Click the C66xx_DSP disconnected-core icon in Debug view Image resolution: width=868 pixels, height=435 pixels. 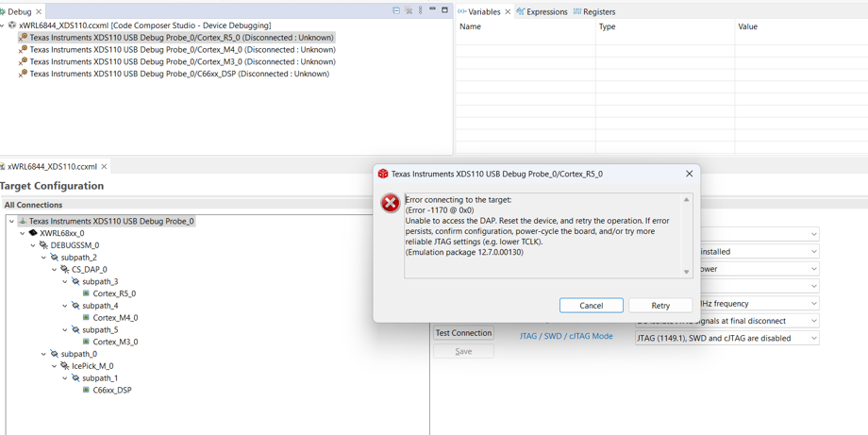[23, 74]
